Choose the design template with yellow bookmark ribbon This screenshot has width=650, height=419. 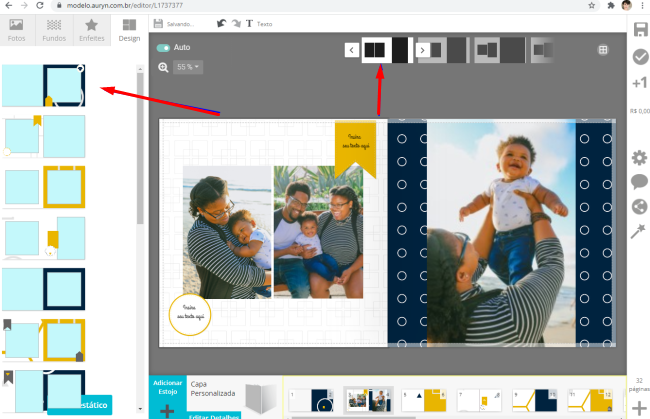[x=44, y=136]
